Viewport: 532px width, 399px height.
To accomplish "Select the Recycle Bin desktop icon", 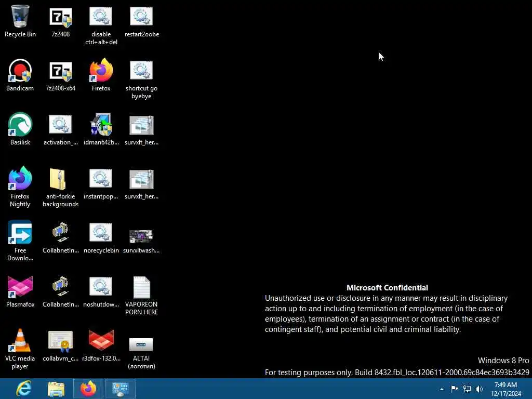I will click(x=20, y=21).
